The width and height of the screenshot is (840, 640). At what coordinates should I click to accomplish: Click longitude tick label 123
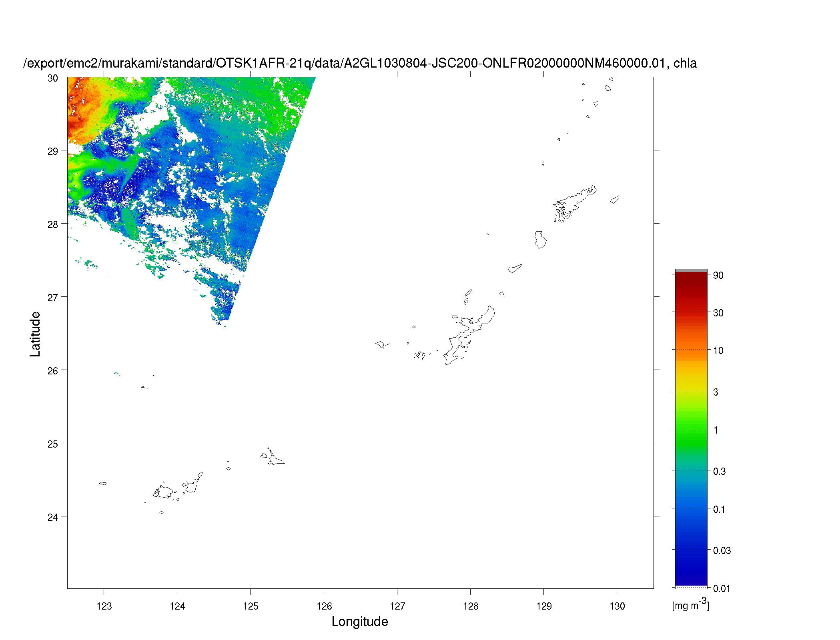[x=104, y=606]
